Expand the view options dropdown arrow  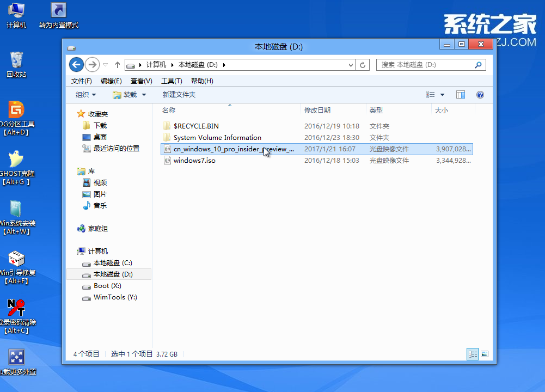442,95
